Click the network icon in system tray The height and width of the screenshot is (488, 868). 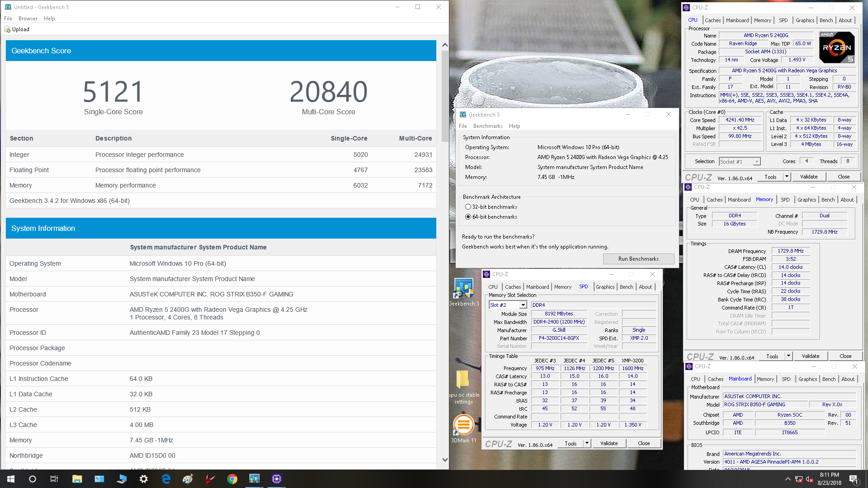point(799,479)
